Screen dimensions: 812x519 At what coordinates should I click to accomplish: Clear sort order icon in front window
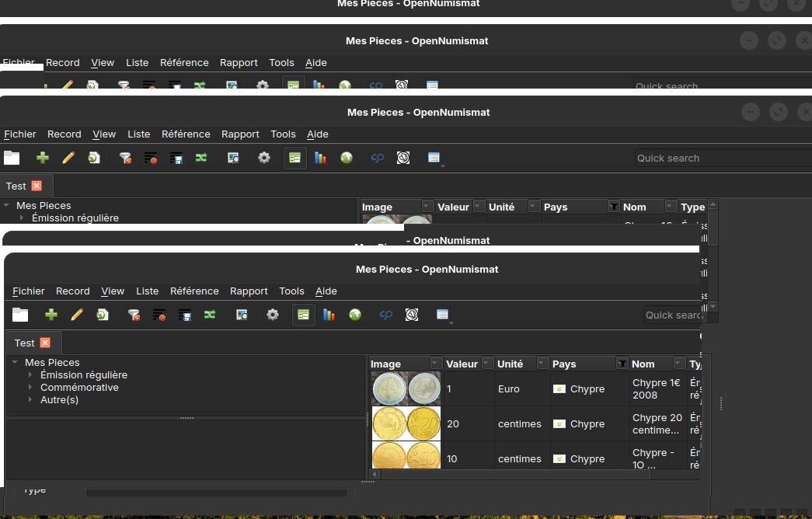pos(159,315)
